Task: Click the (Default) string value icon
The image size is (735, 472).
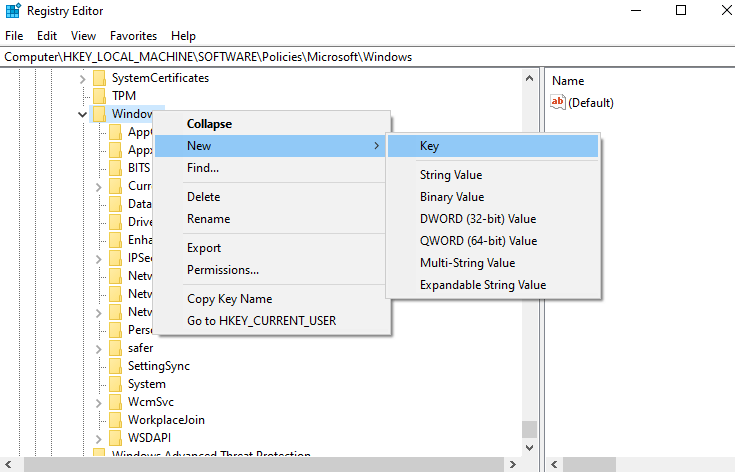Action: click(x=558, y=102)
